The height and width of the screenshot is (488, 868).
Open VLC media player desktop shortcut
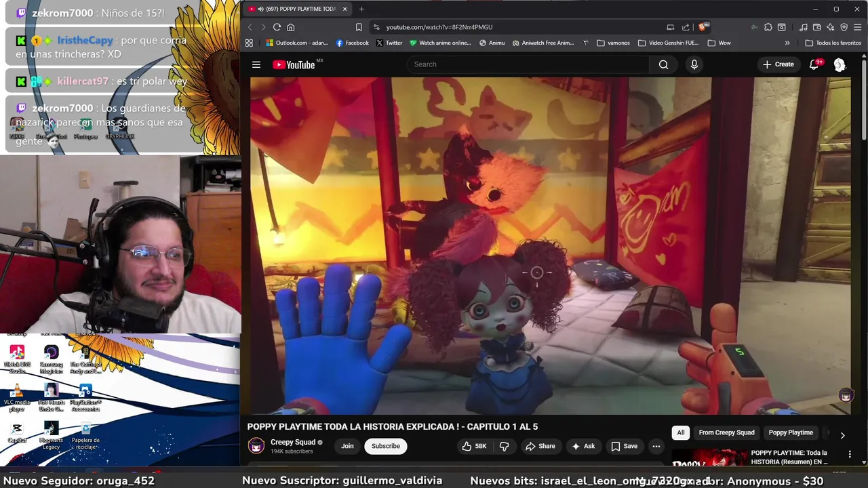[x=17, y=397]
